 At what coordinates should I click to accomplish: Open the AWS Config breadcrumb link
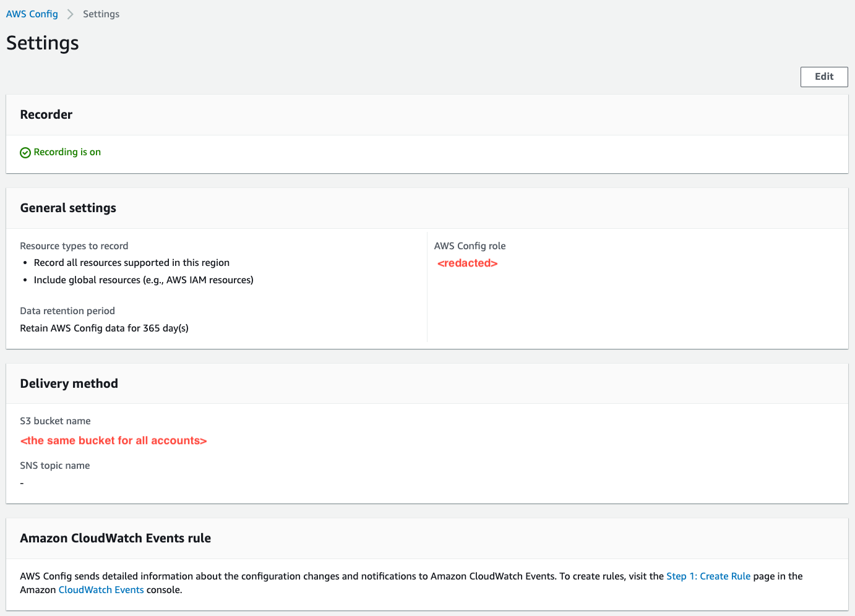[x=32, y=14]
